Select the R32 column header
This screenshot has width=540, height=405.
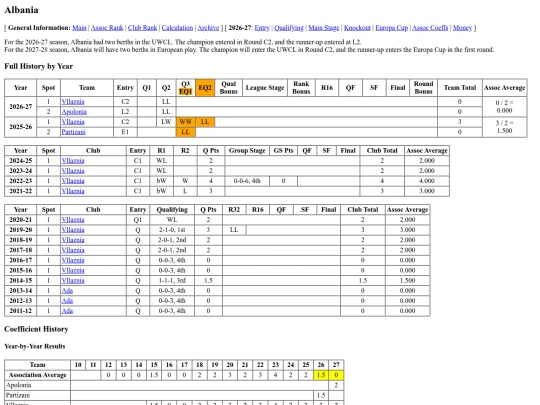point(234,210)
